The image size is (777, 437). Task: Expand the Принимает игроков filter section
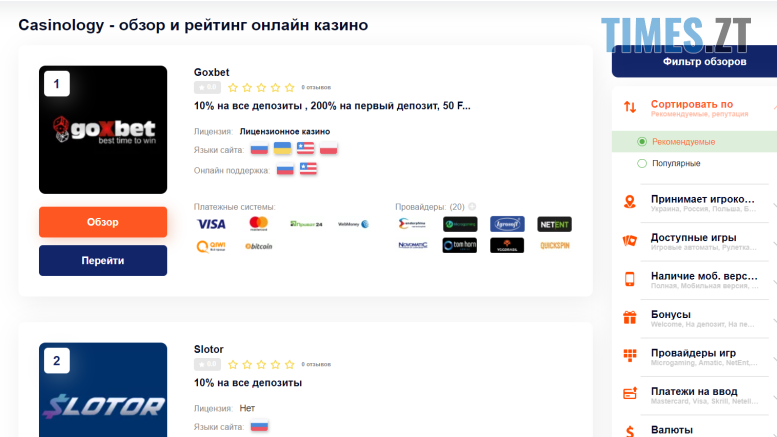click(x=695, y=203)
